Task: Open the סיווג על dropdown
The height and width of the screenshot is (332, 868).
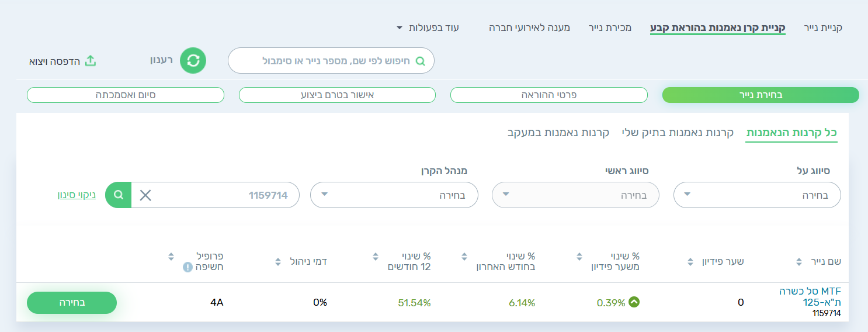Action: pyautogui.click(x=757, y=195)
